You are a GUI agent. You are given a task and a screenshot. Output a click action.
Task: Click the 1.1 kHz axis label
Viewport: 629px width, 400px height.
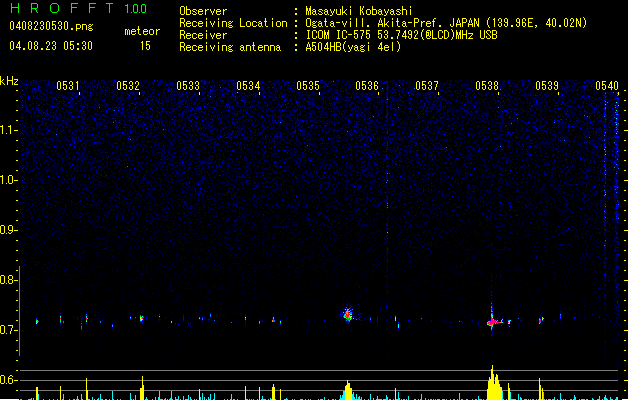[x=8, y=130]
